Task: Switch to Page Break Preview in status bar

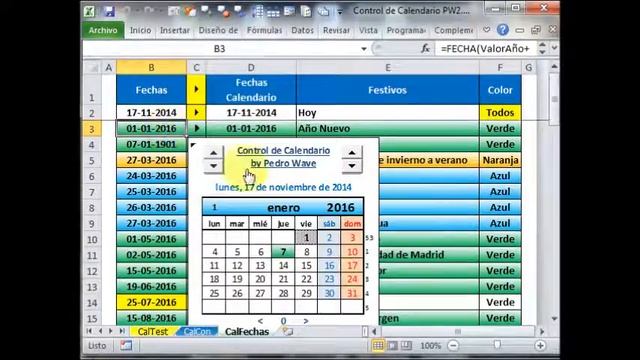Action: [x=406, y=346]
